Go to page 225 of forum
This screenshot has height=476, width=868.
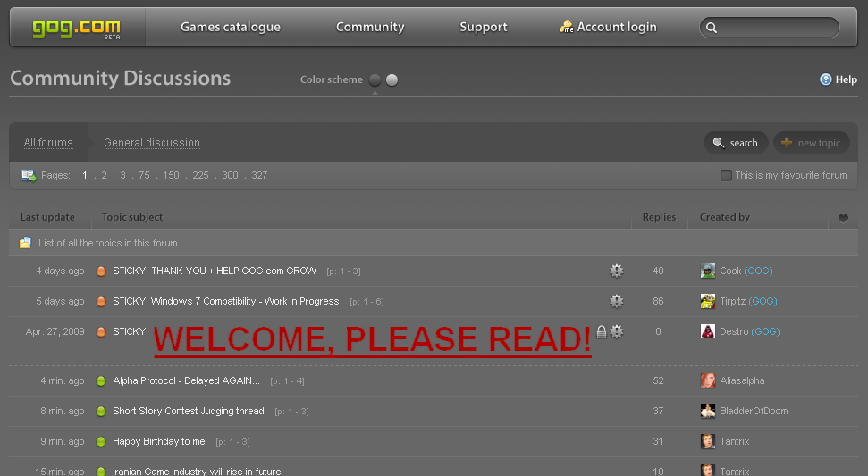[200, 175]
